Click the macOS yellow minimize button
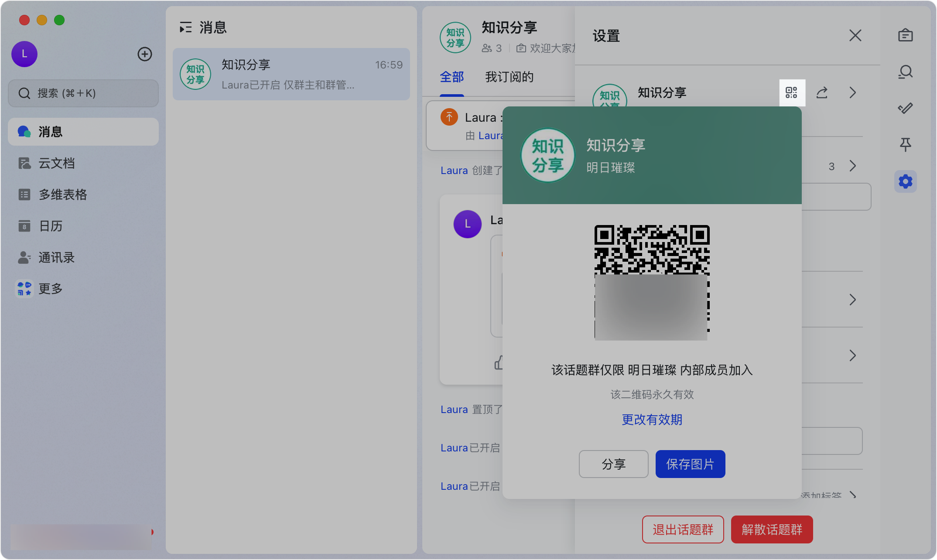 click(42, 20)
